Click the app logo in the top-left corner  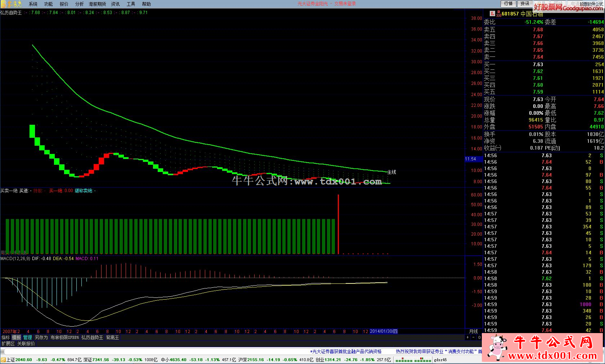[13, 4]
